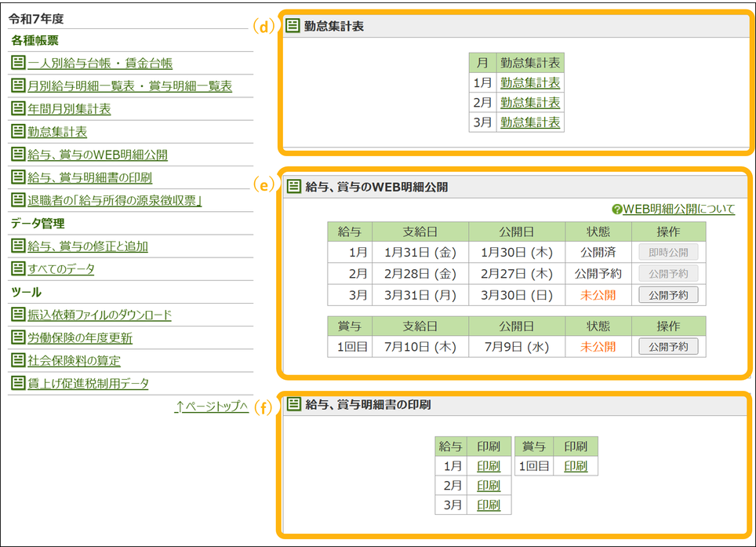The image size is (756, 547).
Task: Click the icon beside 振込依頼ファイルのダウンロード
Action: point(18,315)
